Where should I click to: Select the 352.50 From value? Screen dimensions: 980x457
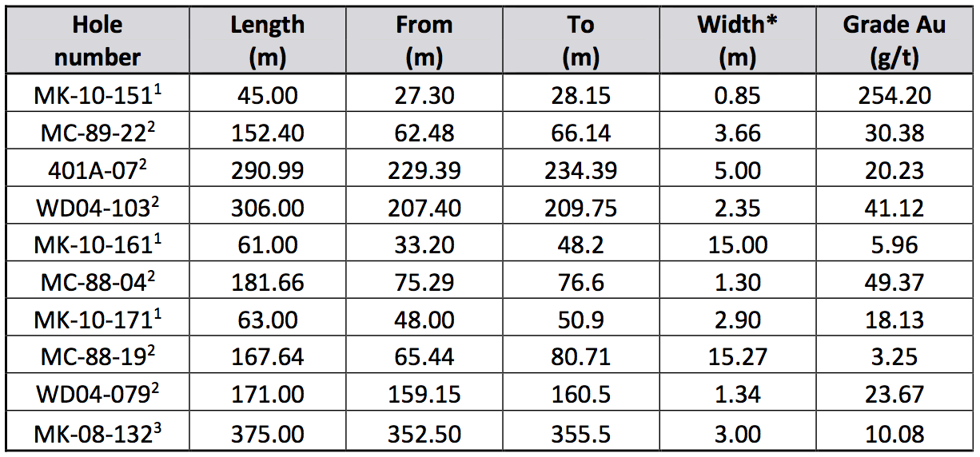(x=424, y=434)
